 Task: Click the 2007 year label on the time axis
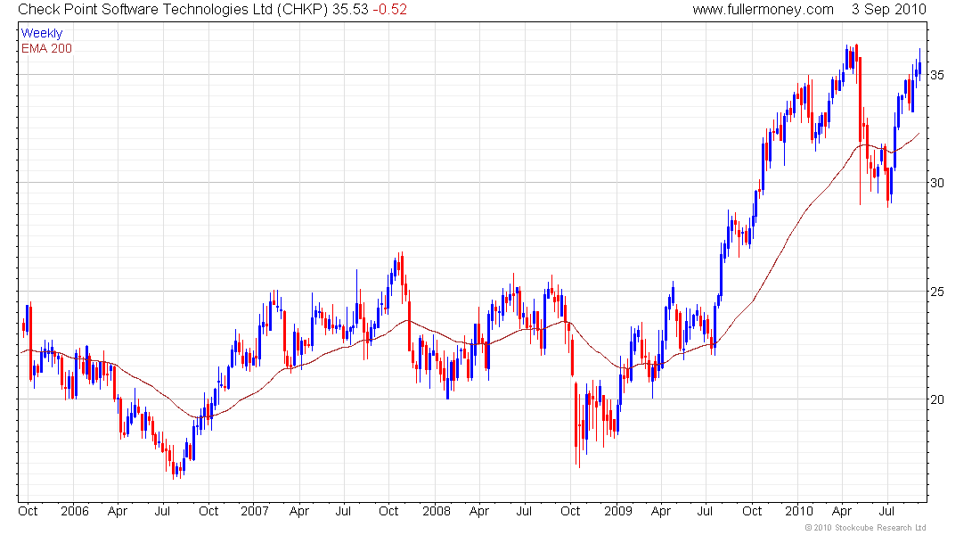pos(255,511)
